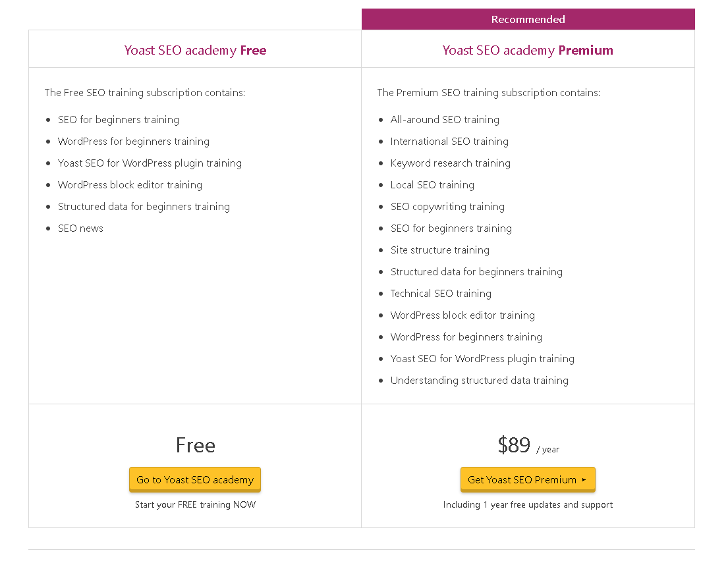Click the Recommended banner
The width and height of the screenshot is (728, 563).
click(528, 19)
